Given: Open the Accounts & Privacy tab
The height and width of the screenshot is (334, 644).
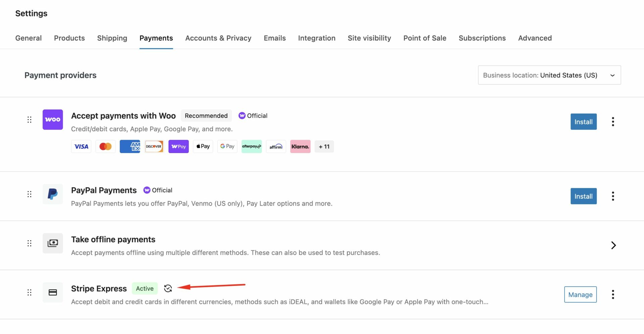Looking at the screenshot, I should coord(218,38).
